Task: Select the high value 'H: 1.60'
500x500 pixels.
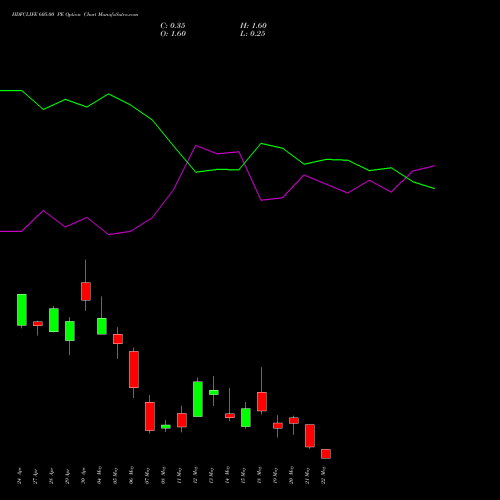Action: (253, 26)
